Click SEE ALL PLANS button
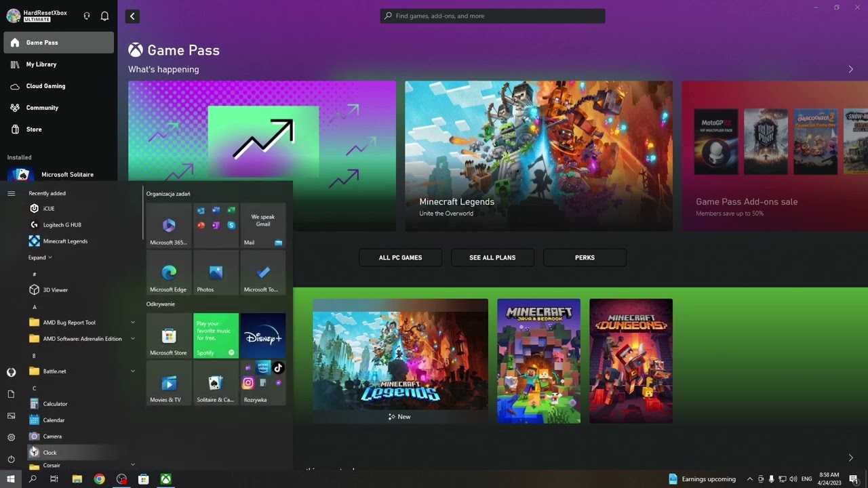 (x=492, y=258)
